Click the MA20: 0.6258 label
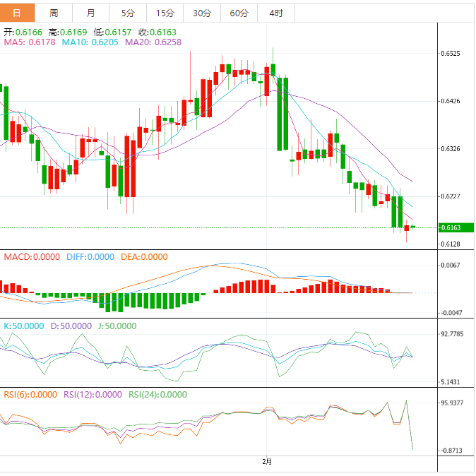476x476 pixels. pos(153,42)
